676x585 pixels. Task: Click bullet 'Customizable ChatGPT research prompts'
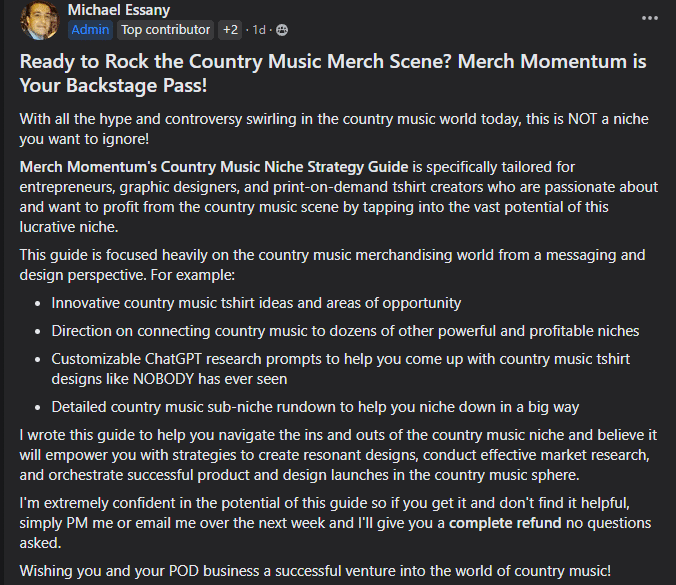[341, 369]
